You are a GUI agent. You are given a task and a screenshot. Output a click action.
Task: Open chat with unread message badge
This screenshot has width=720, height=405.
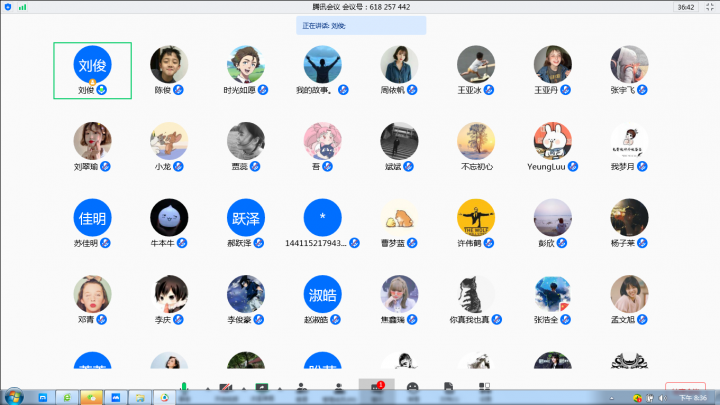tap(376, 387)
